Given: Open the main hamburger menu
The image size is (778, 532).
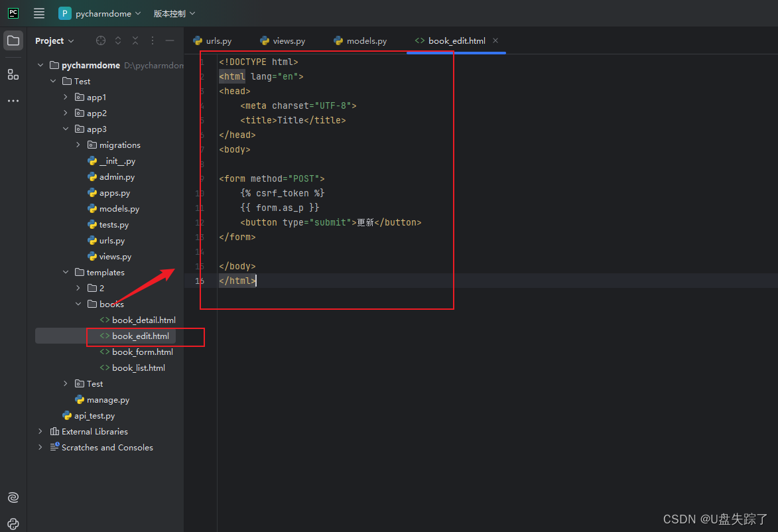Looking at the screenshot, I should pos(38,13).
